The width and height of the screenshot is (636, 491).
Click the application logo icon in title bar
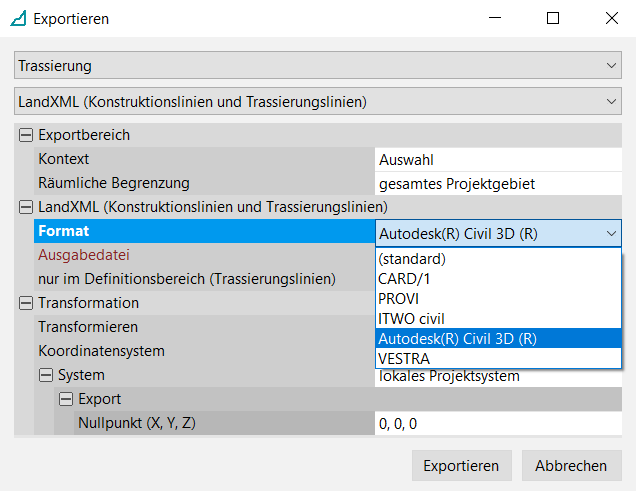click(18, 18)
